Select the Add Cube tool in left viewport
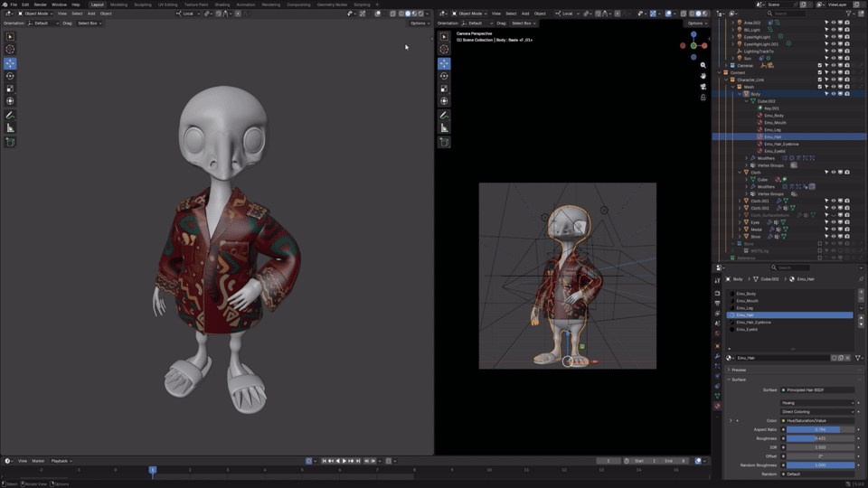Viewport: 868px width, 488px height. pyautogui.click(x=10, y=142)
